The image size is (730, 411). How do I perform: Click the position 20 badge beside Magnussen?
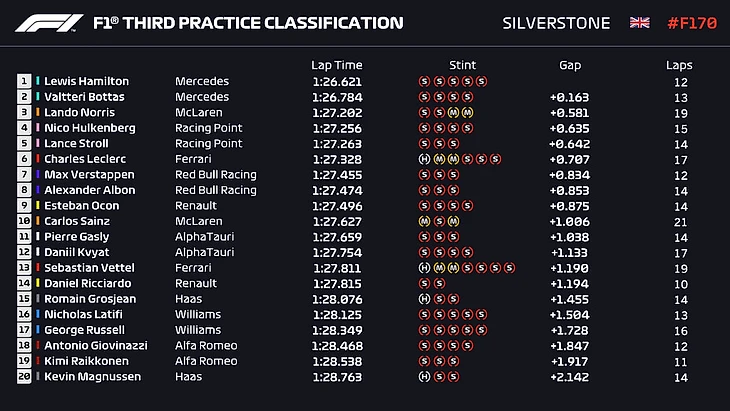click(23, 377)
